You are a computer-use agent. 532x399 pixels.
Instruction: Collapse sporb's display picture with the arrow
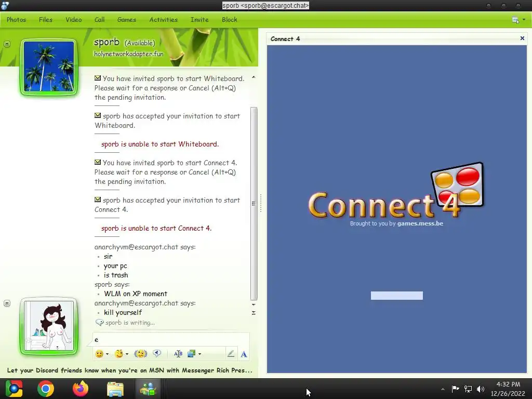(7, 44)
